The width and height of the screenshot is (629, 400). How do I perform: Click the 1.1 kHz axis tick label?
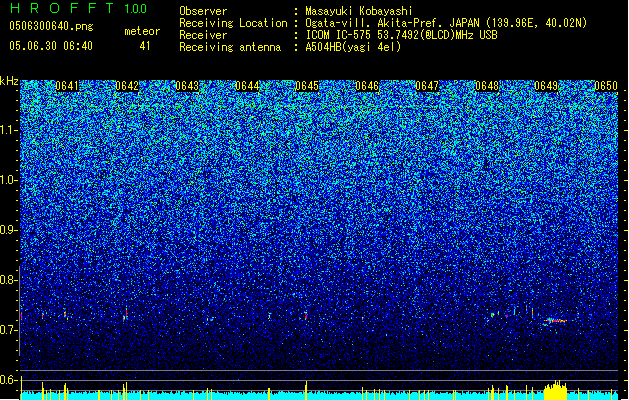[8, 130]
